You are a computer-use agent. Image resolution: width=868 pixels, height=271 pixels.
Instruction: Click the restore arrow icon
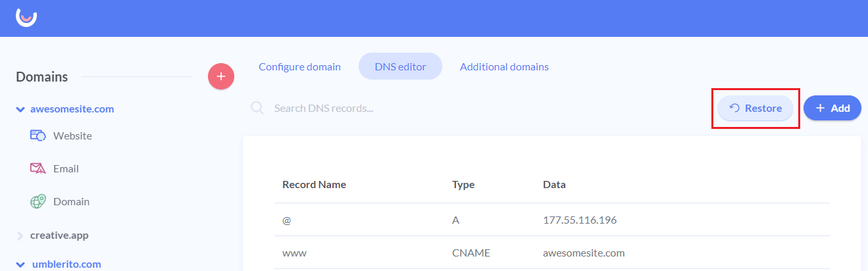[735, 109]
